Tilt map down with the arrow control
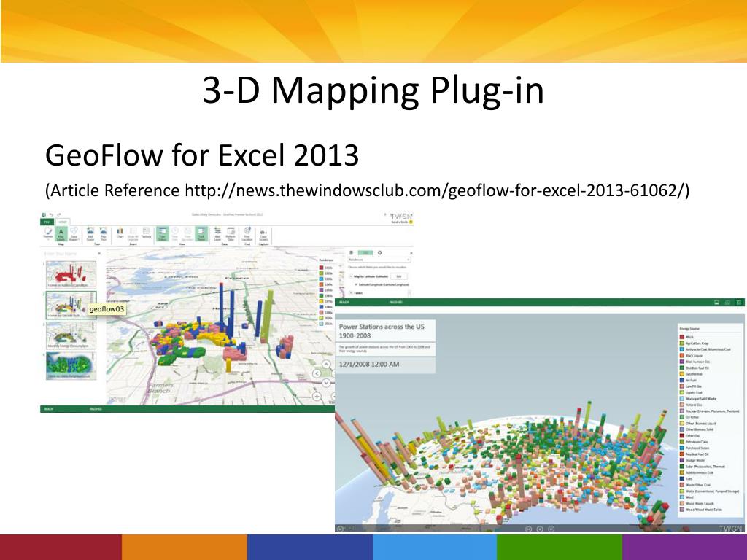This screenshot has height=560, width=747. point(326,382)
